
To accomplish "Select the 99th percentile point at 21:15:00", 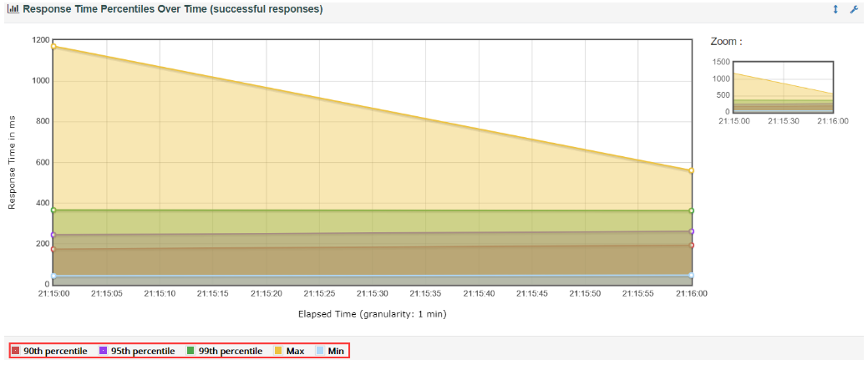I will pos(53,210).
